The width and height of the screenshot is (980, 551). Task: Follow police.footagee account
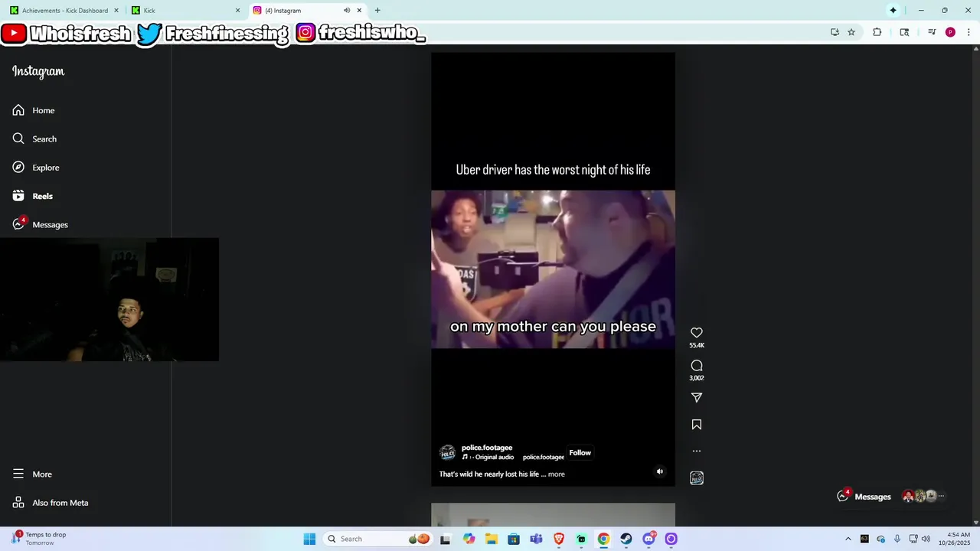point(580,453)
